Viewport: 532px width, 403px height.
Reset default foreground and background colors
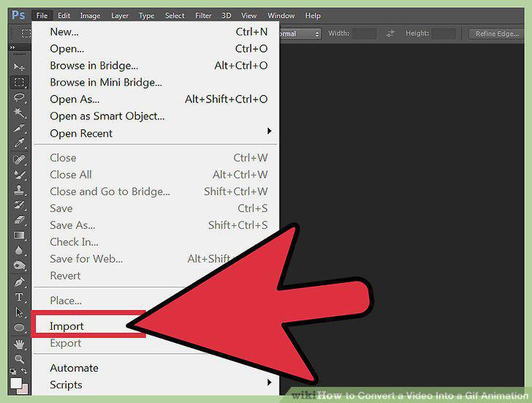point(13,371)
